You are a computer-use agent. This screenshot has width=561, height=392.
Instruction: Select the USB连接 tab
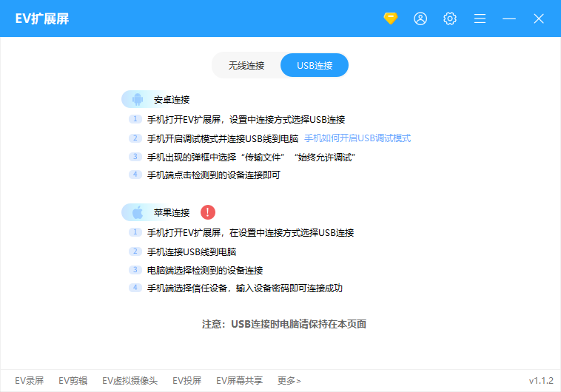click(315, 65)
